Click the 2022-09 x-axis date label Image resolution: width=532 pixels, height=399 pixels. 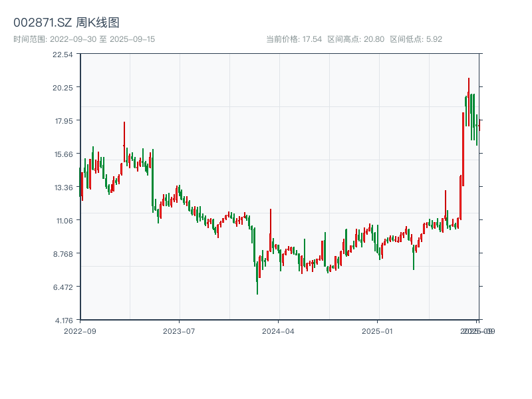80,331
